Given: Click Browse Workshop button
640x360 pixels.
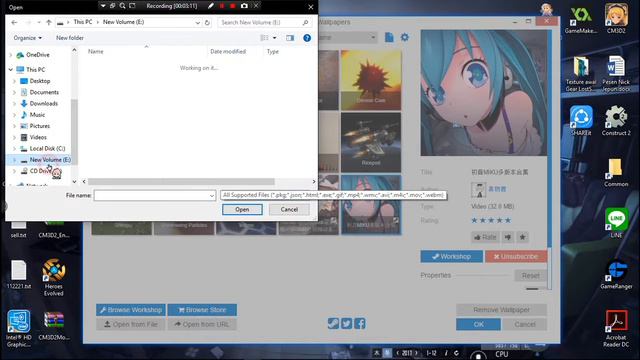Looking at the screenshot, I should click(131, 310).
